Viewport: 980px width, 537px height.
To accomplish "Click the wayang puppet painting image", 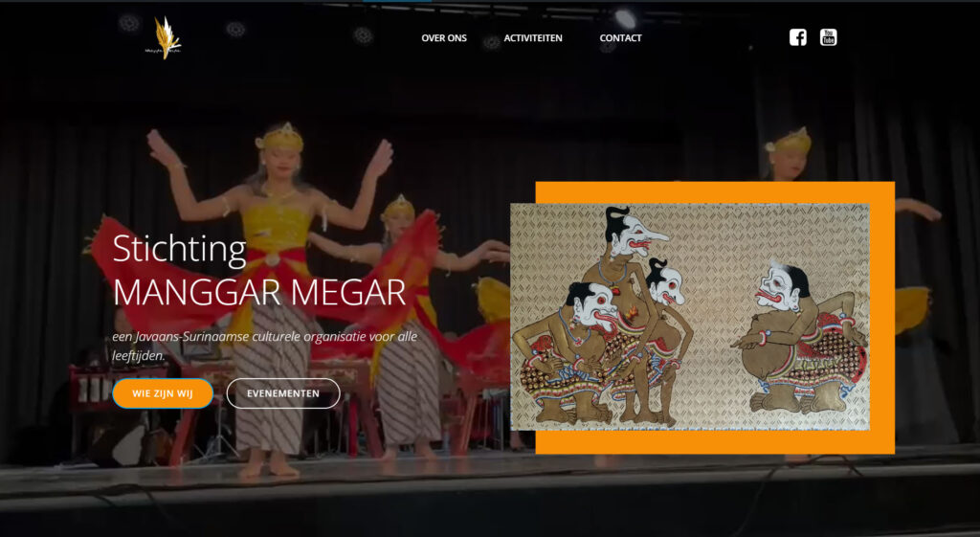I will [x=689, y=316].
